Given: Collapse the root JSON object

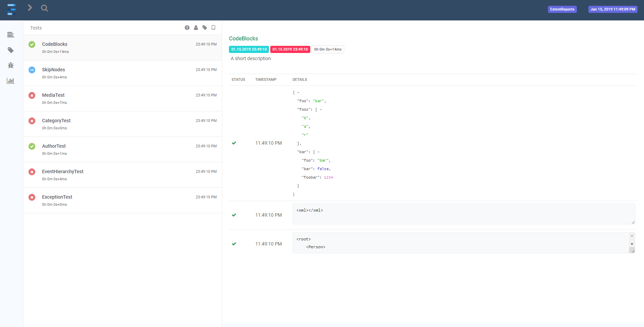Looking at the screenshot, I should pos(298,93).
